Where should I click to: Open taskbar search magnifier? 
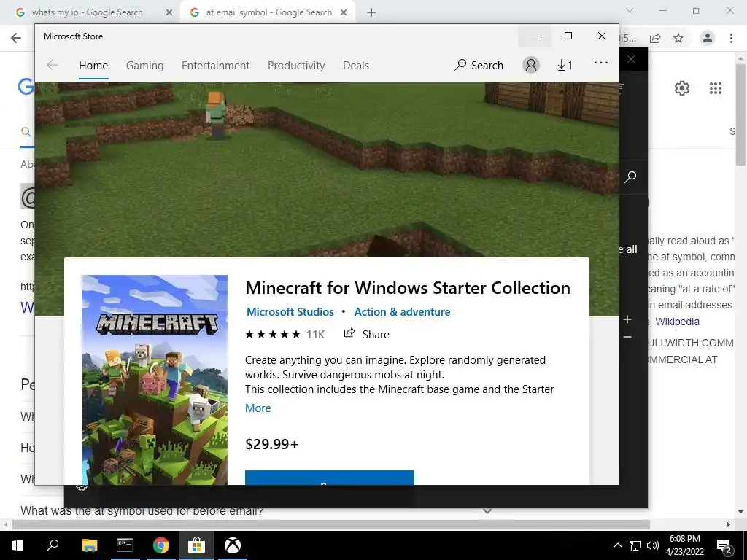[53, 545]
